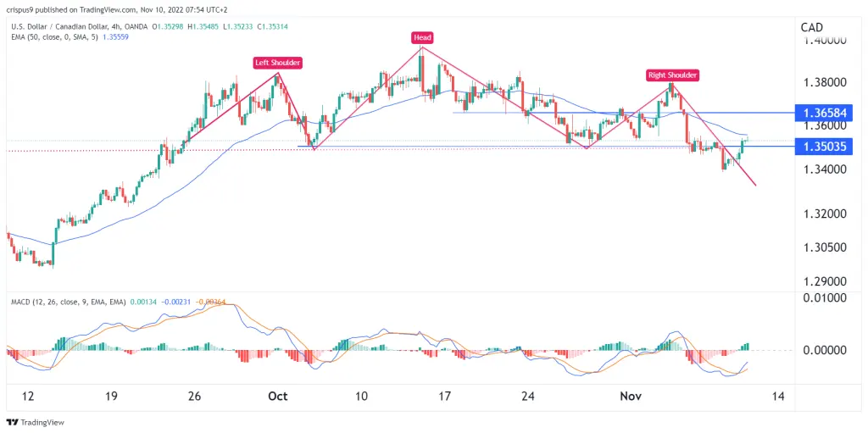Click the 0.01000 MACD axis value
The width and height of the screenshot is (868, 433).
825,298
